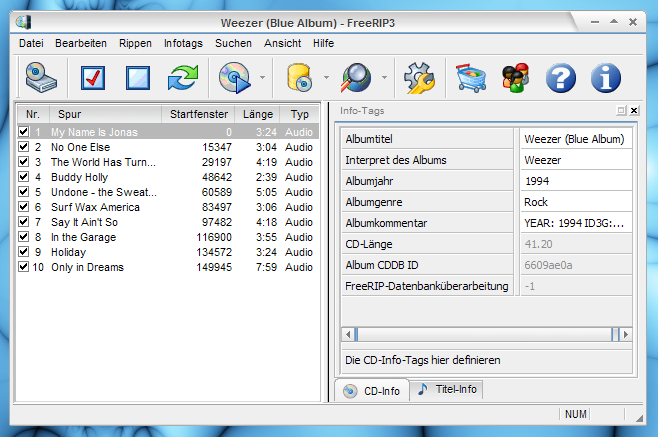
Task: Uncheck track 10 Only in Dreams
Action: click(x=24, y=267)
